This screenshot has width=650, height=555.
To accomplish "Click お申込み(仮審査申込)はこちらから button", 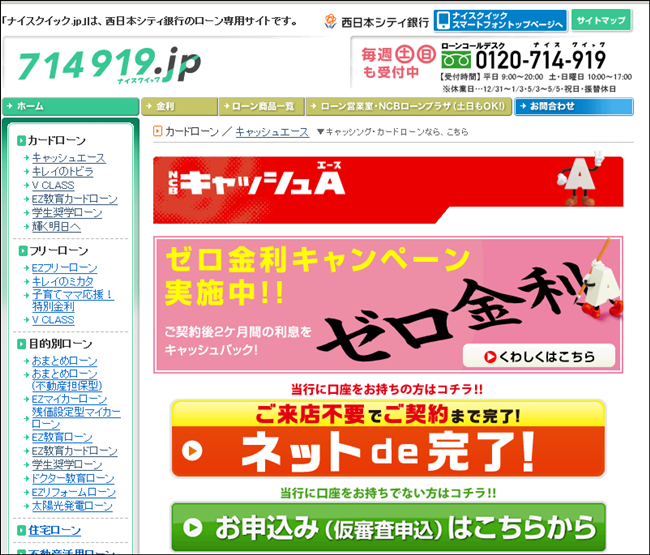I will click(x=388, y=528).
